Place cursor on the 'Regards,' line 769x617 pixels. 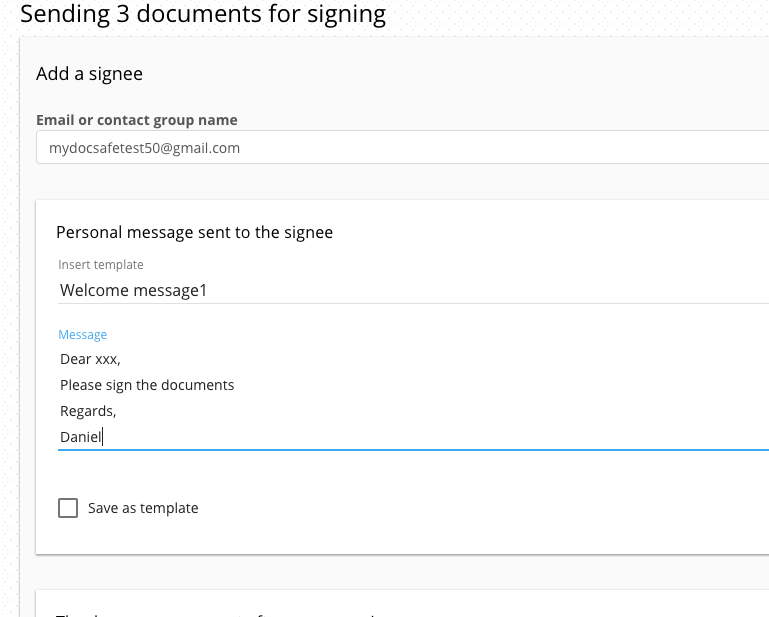(88, 411)
